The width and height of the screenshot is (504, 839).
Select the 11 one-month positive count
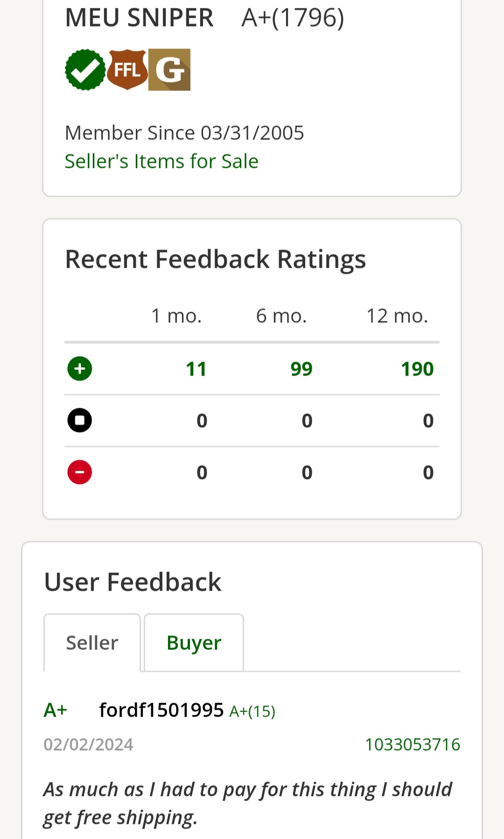[x=196, y=369]
